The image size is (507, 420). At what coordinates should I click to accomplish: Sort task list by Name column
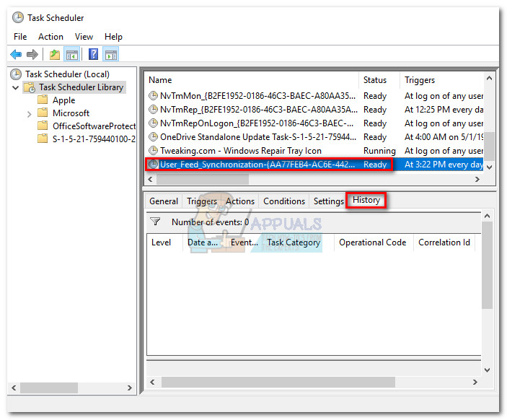pyautogui.click(x=252, y=80)
